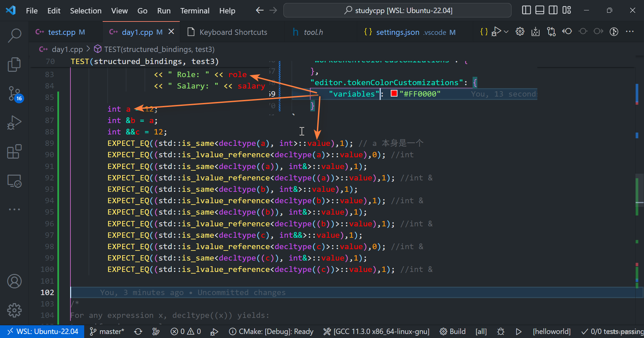
Task: Select kit GCC 11.3.0 x86_64-linux-gnu
Action: [376, 331]
